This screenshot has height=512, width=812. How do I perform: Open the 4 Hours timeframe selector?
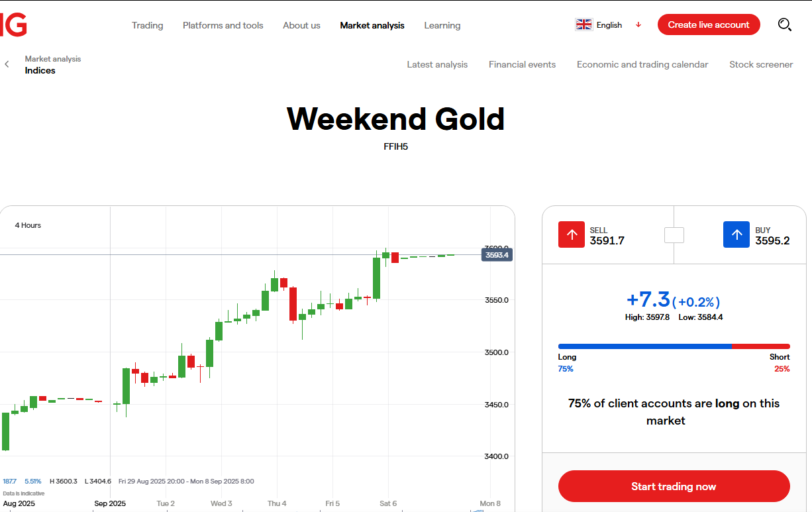[28, 225]
